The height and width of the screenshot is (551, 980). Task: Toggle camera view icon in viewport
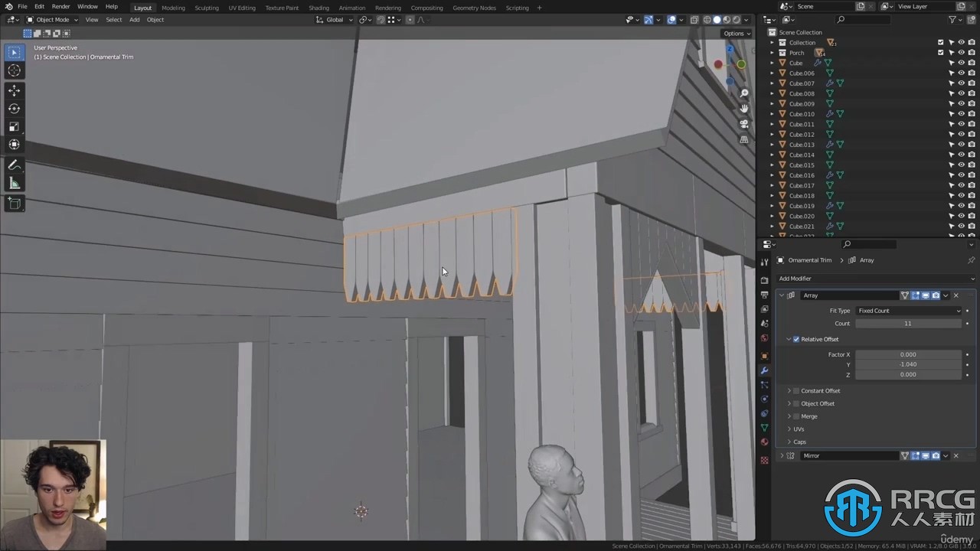click(743, 124)
